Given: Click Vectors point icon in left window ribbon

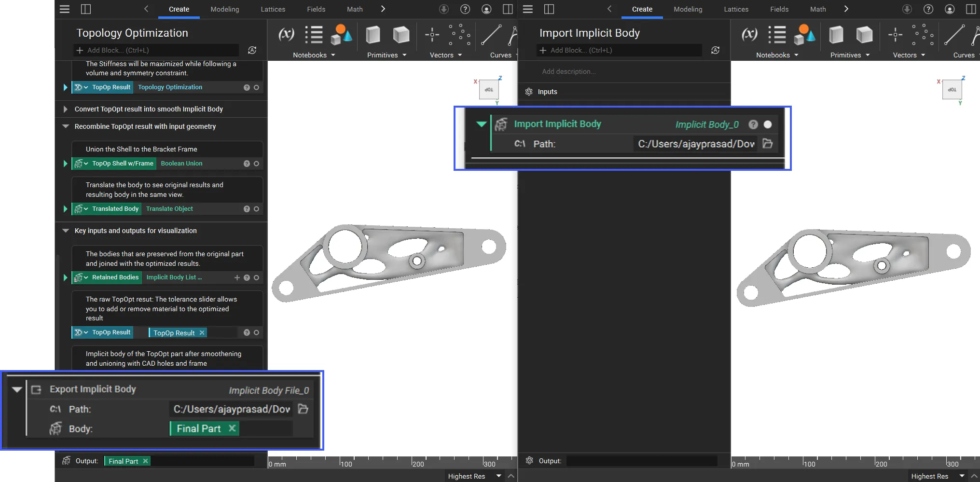Looking at the screenshot, I should [x=432, y=35].
